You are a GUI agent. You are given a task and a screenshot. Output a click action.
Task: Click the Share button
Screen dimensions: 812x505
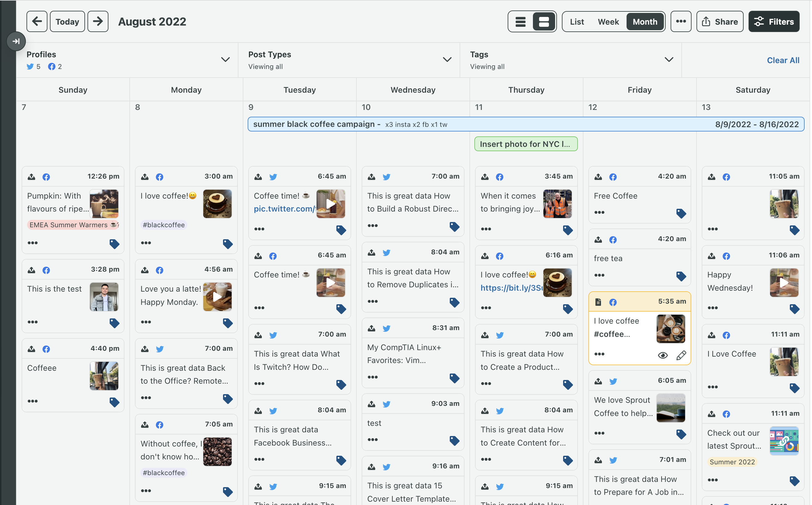tap(720, 22)
